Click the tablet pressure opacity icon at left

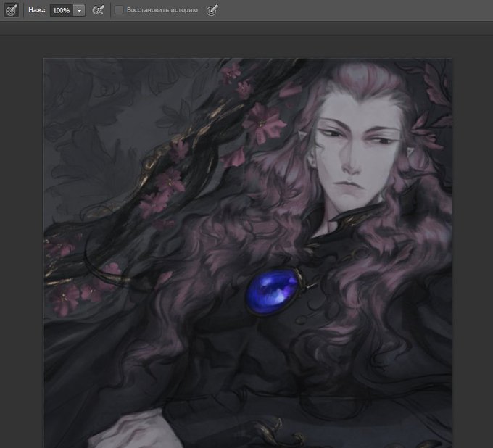[x=12, y=10]
